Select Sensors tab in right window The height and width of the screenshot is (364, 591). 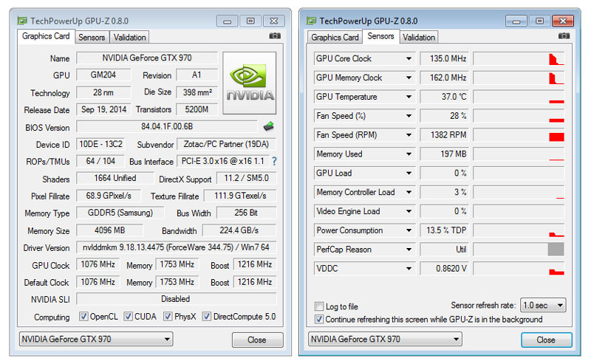pyautogui.click(x=380, y=36)
